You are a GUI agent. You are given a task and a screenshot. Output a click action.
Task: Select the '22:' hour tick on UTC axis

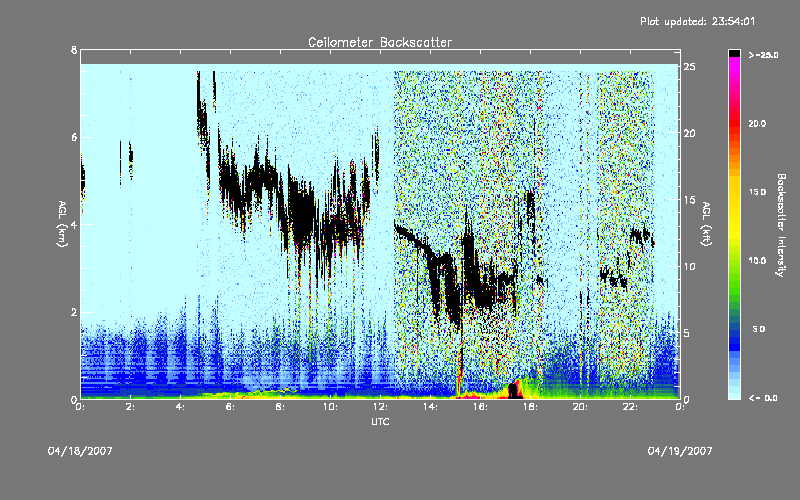click(630, 407)
